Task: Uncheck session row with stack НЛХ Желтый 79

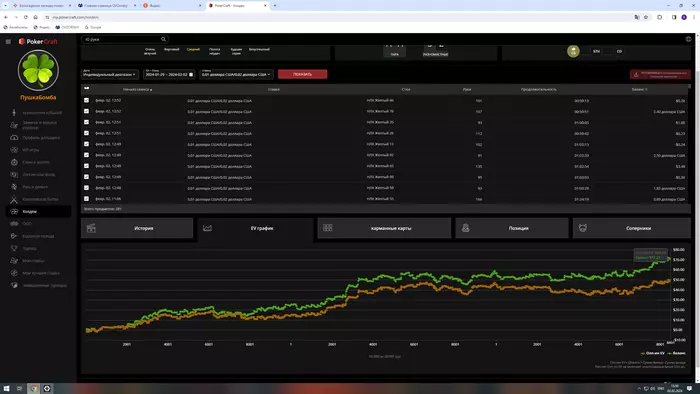Action: pos(87,111)
